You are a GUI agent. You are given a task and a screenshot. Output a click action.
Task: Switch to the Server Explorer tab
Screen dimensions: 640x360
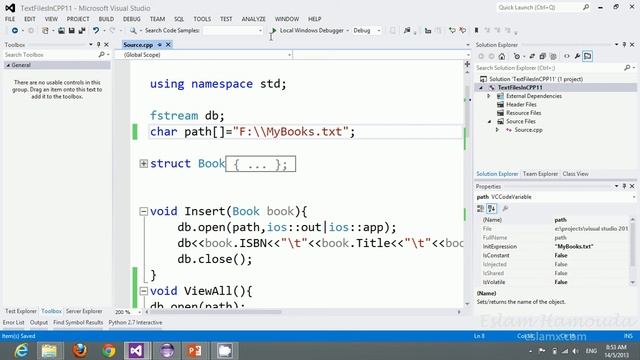tap(84, 311)
